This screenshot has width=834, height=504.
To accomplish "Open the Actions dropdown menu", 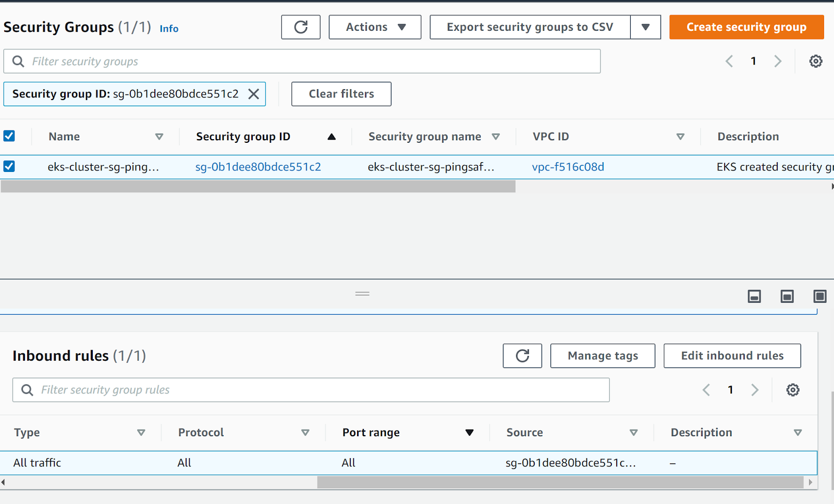I will [x=375, y=27].
